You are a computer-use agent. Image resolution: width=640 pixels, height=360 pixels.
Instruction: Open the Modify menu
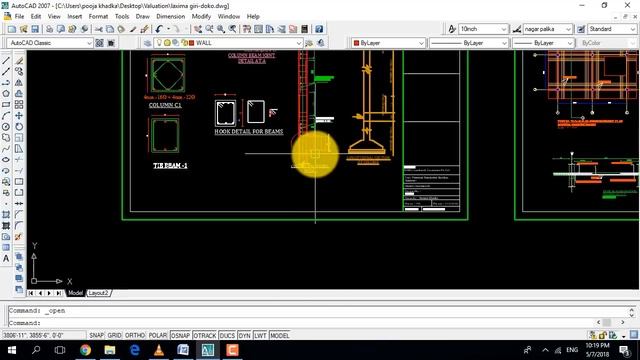click(x=201, y=16)
